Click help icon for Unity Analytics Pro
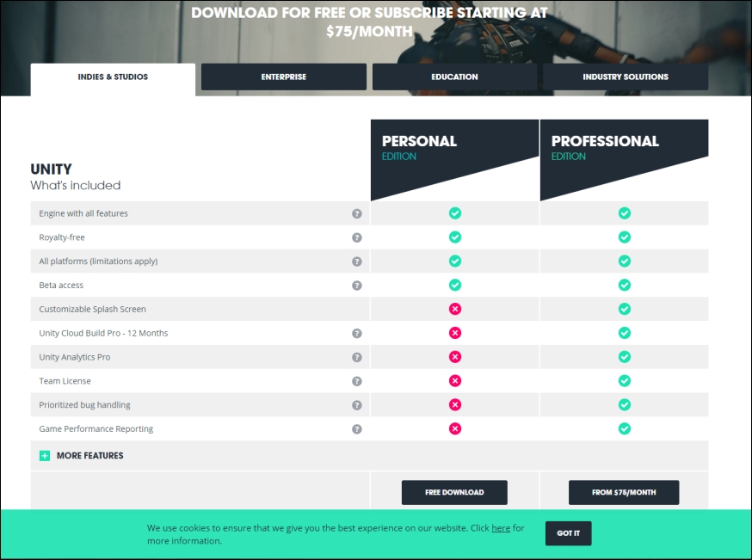Viewport: 752px width, 560px height. tap(357, 357)
